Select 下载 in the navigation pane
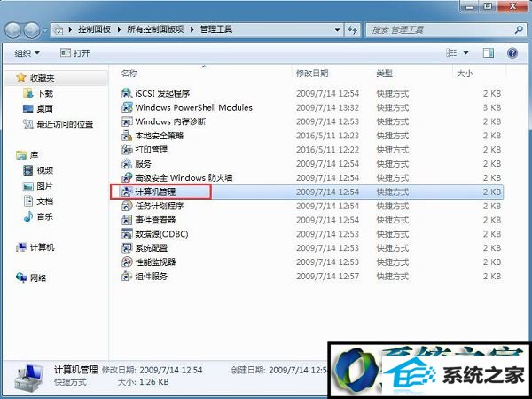Screen dimensions: 532x399 click(x=45, y=93)
